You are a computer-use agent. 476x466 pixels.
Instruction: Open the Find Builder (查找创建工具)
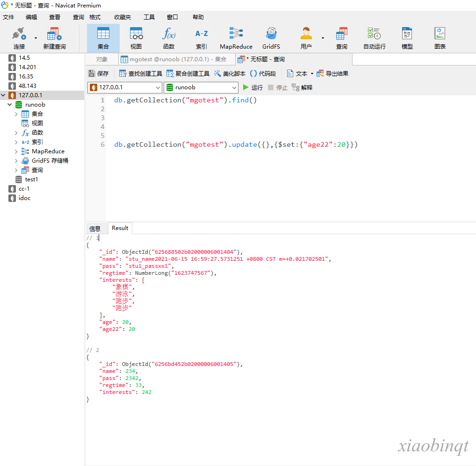[141, 73]
